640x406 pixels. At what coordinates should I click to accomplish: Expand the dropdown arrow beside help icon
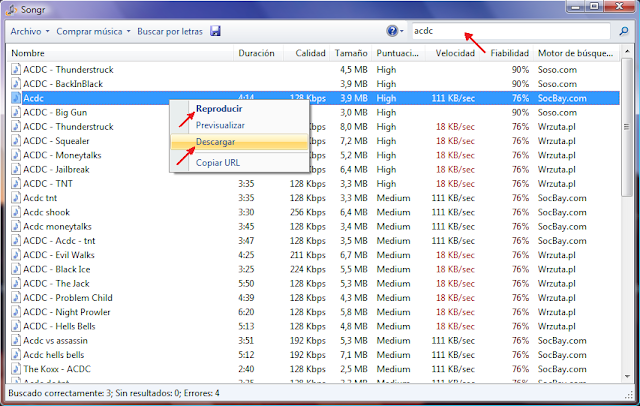[402, 31]
